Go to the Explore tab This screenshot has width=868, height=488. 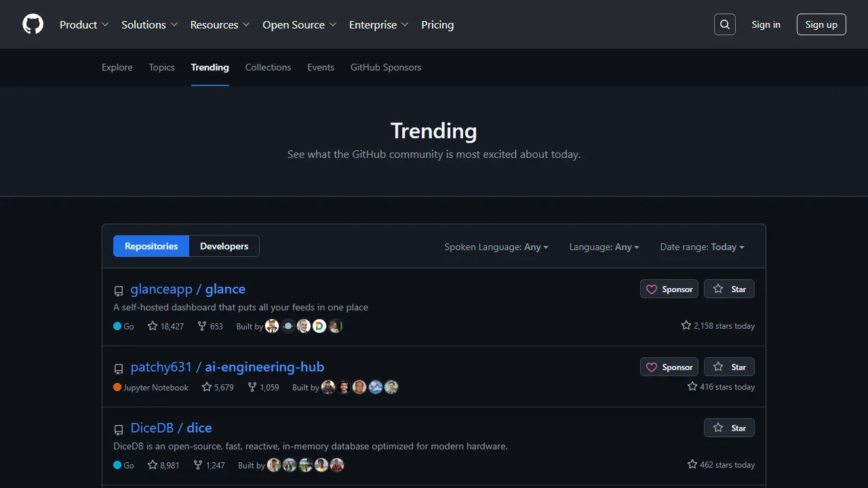click(117, 67)
